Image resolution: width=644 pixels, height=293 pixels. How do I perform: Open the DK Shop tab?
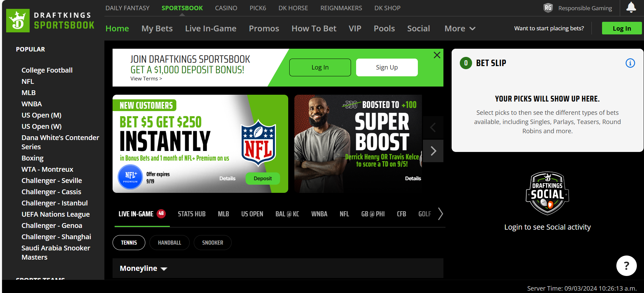coord(387,8)
